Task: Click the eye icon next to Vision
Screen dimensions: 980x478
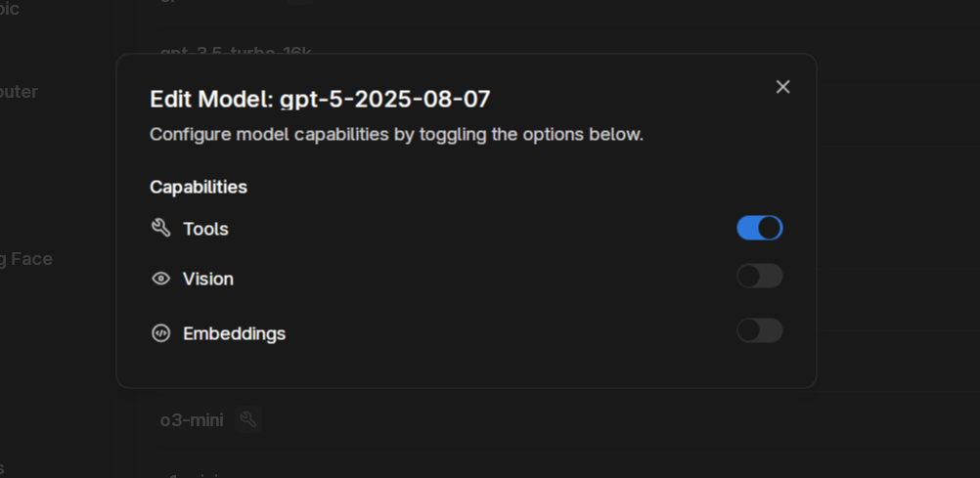Action: point(161,279)
